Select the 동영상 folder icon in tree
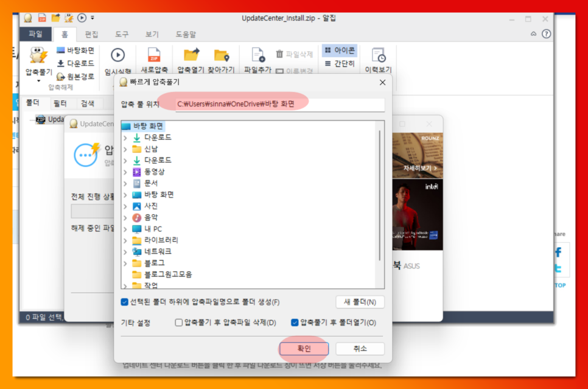This screenshot has width=588, height=389. pos(136,172)
